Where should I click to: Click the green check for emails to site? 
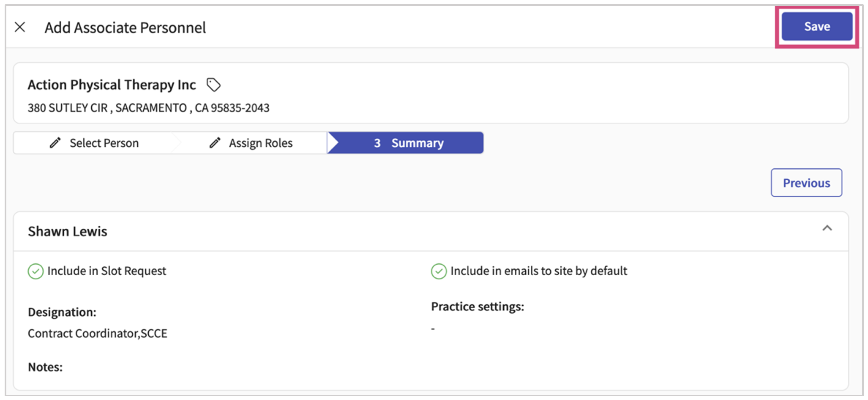tap(439, 271)
